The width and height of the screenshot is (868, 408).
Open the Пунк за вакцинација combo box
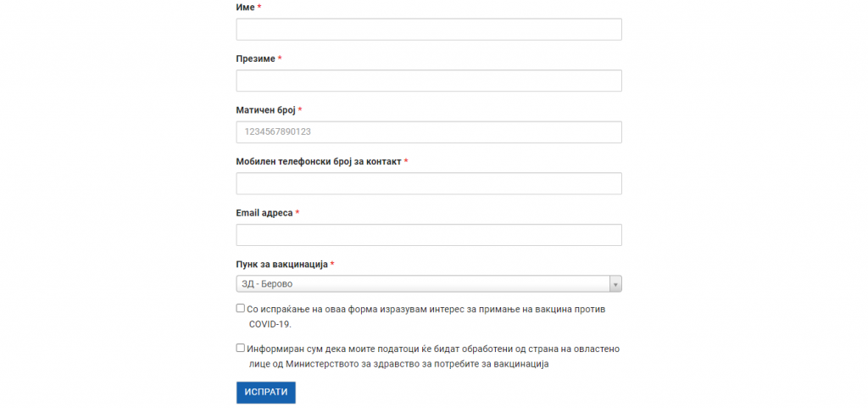[422, 284]
